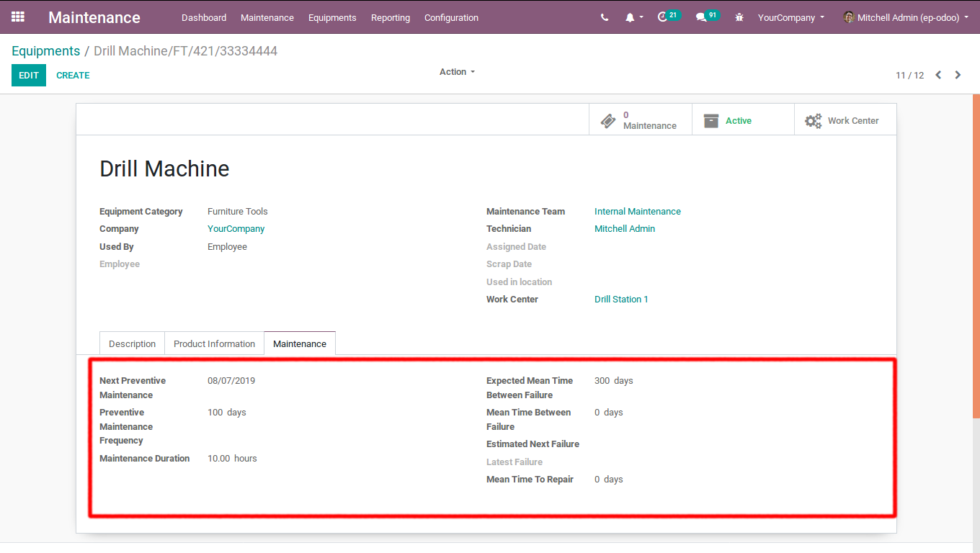Viewport: 980px width, 553px height.
Task: Go to next record arrow
Action: point(958,75)
